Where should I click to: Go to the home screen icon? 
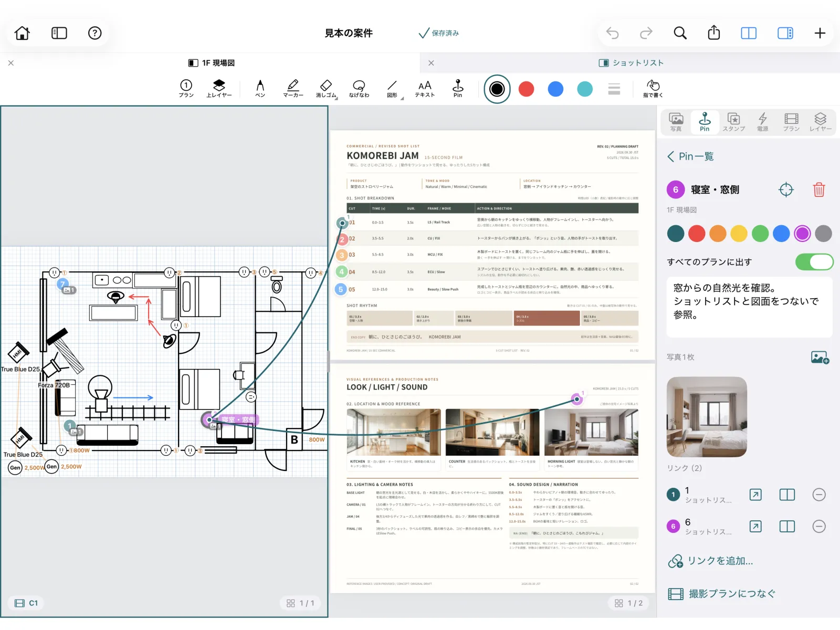pos(22,33)
